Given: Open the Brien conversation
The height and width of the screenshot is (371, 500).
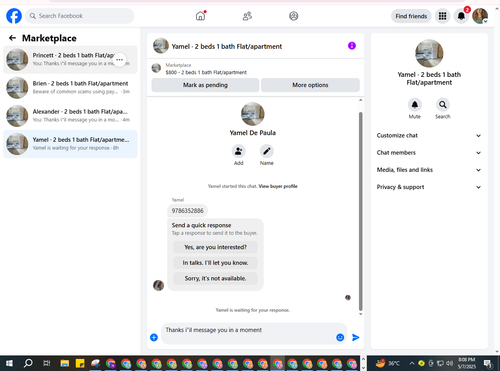Looking at the screenshot, I should point(70,88).
